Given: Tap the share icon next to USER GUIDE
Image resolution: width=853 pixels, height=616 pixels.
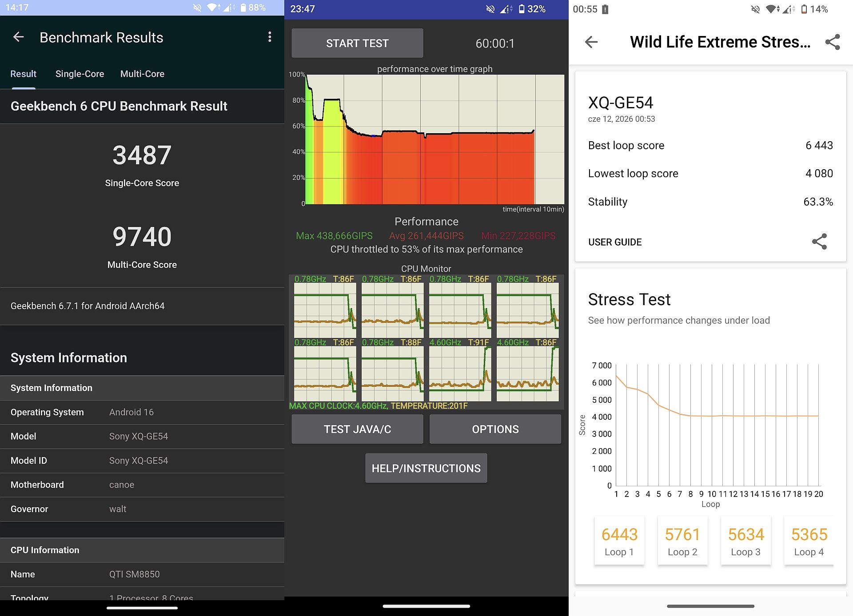Looking at the screenshot, I should (819, 242).
